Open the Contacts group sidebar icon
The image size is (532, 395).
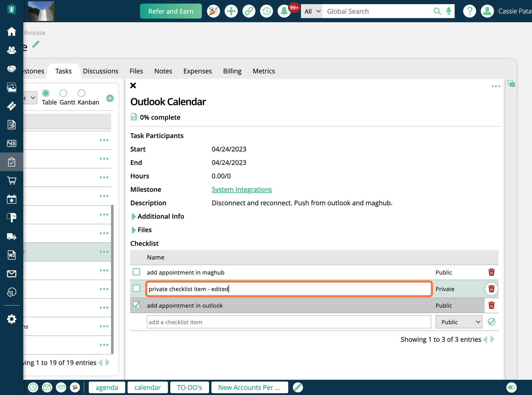[12, 50]
